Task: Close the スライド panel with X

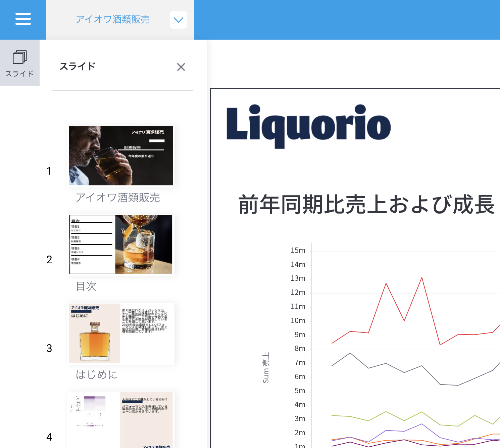Action: 181,67
